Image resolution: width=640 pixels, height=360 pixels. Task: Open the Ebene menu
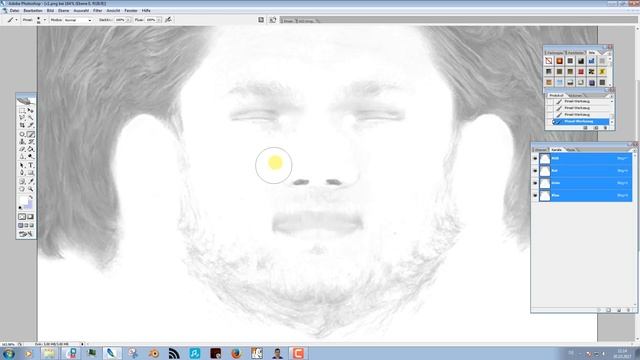[64, 11]
